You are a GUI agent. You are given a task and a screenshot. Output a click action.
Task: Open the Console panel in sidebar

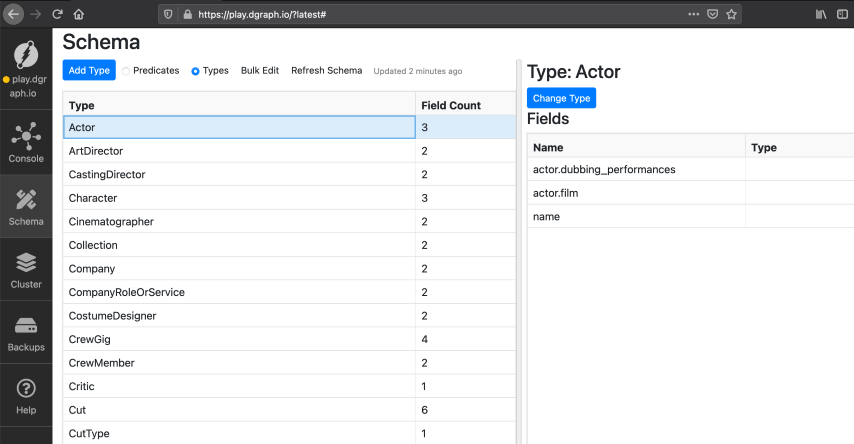26,142
